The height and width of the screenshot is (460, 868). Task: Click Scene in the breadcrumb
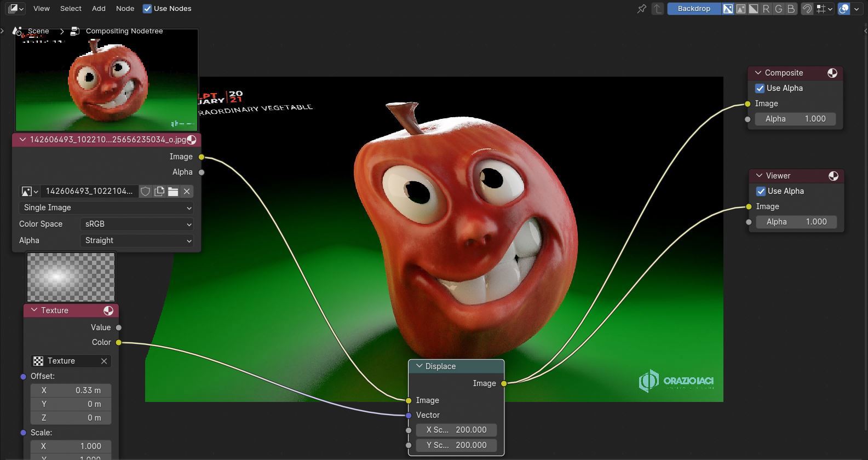[x=38, y=31]
